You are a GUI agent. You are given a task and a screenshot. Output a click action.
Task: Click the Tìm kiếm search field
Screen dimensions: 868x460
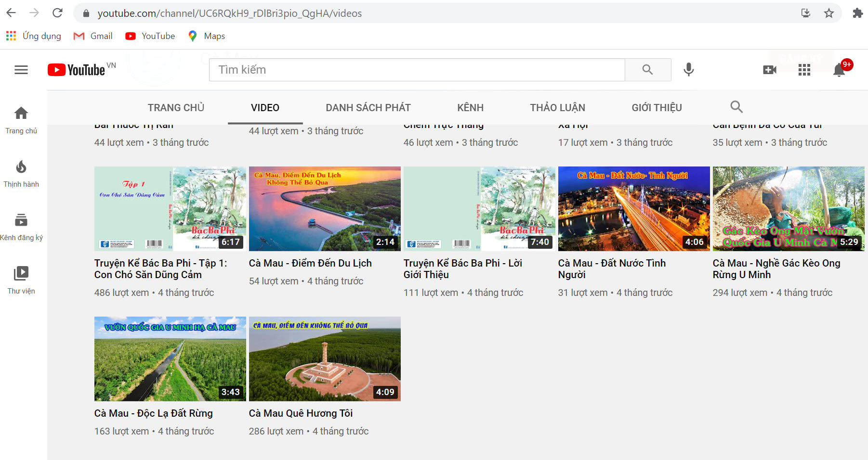click(417, 70)
